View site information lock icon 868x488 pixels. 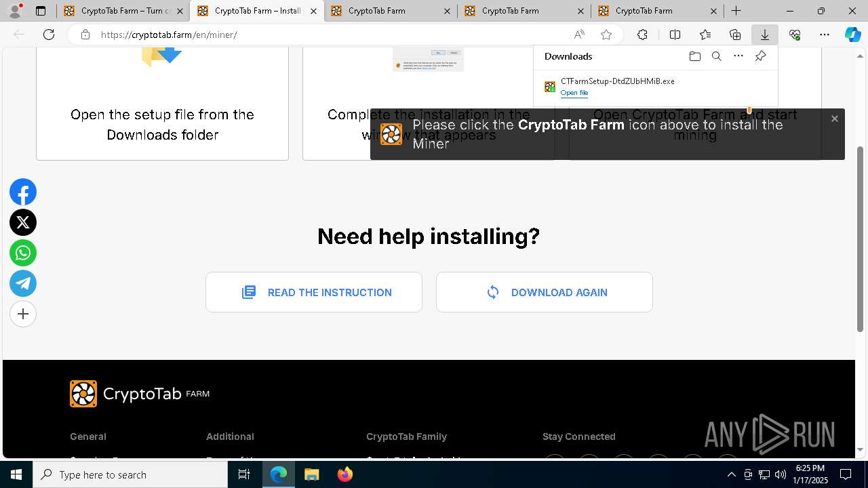[85, 35]
